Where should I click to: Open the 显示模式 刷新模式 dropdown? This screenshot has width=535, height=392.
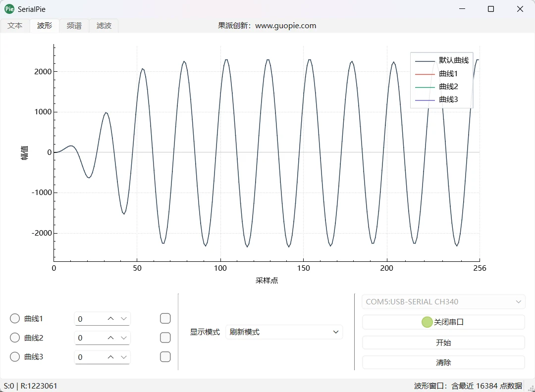click(x=284, y=332)
